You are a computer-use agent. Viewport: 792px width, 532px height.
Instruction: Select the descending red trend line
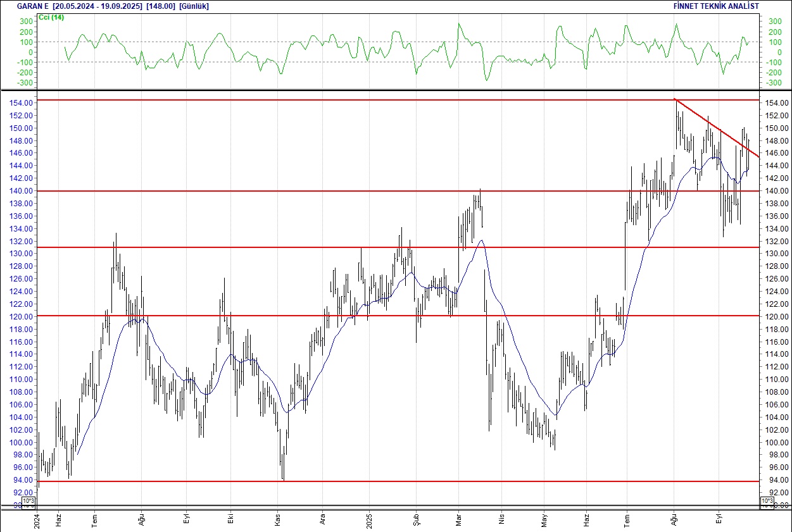[715, 127]
